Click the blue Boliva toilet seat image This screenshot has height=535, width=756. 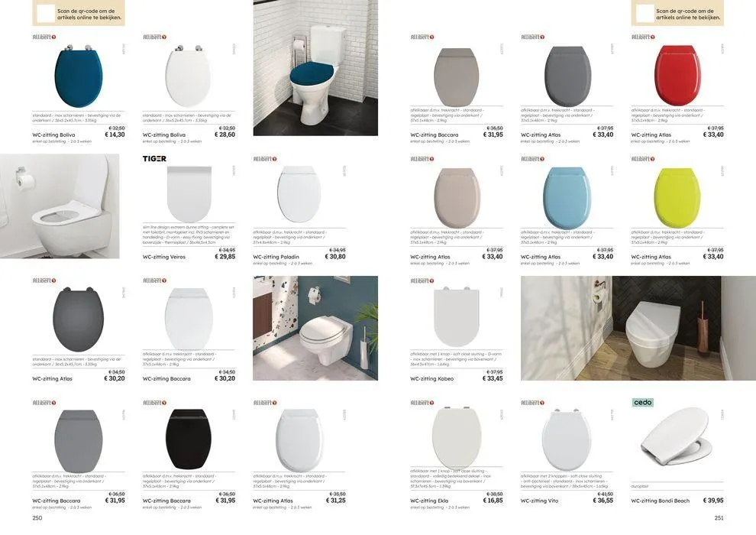point(79,76)
